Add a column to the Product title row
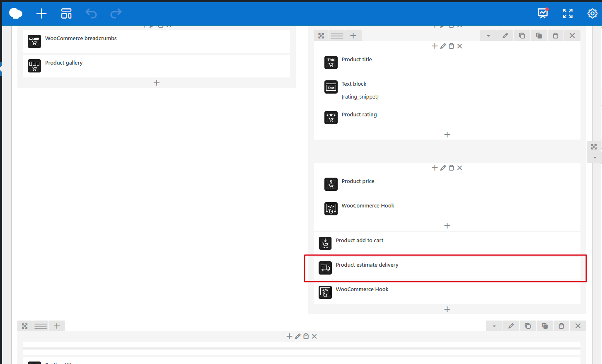Image resolution: width=602 pixels, height=364 pixels. pyautogui.click(x=353, y=36)
